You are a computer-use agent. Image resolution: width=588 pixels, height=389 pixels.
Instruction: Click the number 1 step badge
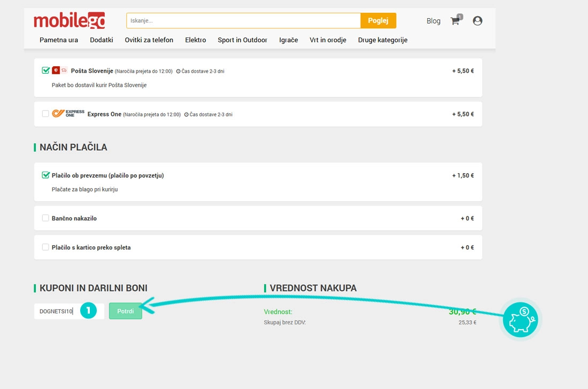pos(89,310)
